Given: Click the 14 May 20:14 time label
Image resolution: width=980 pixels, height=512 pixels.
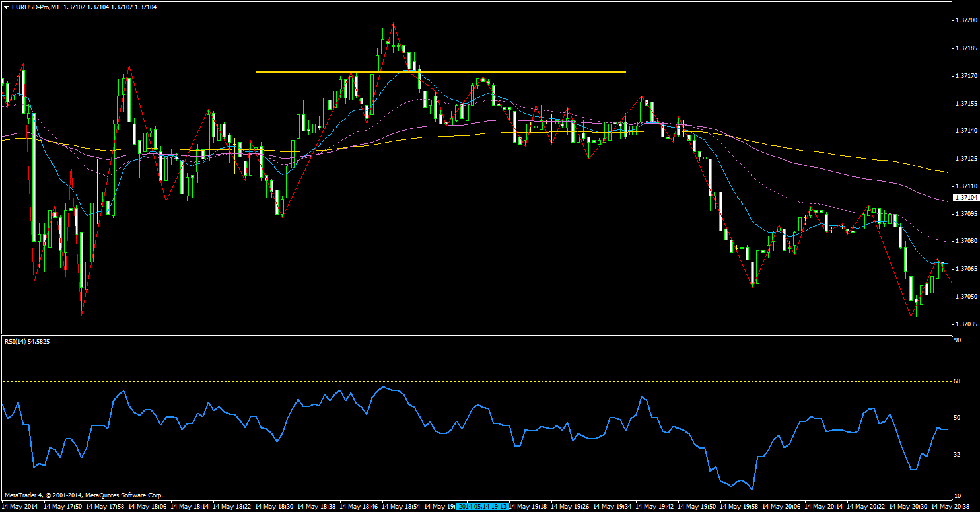Looking at the screenshot, I should coord(824,507).
